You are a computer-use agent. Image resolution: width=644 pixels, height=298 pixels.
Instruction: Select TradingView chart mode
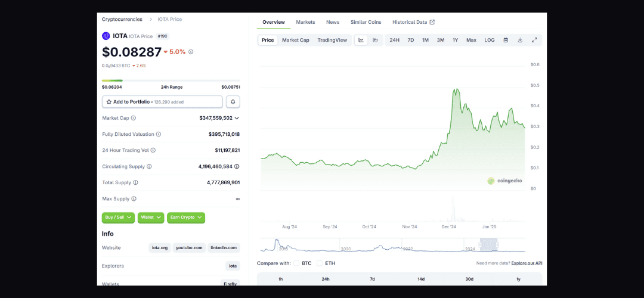tap(332, 40)
